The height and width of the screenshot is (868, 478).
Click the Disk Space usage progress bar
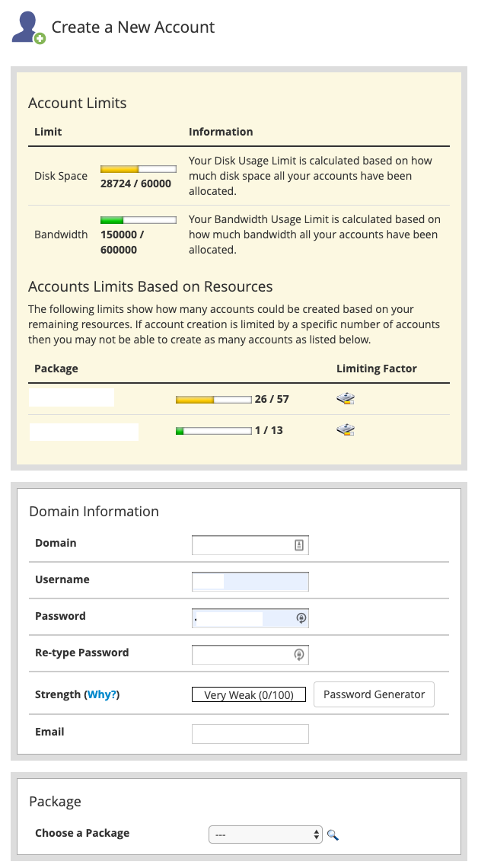click(x=139, y=169)
